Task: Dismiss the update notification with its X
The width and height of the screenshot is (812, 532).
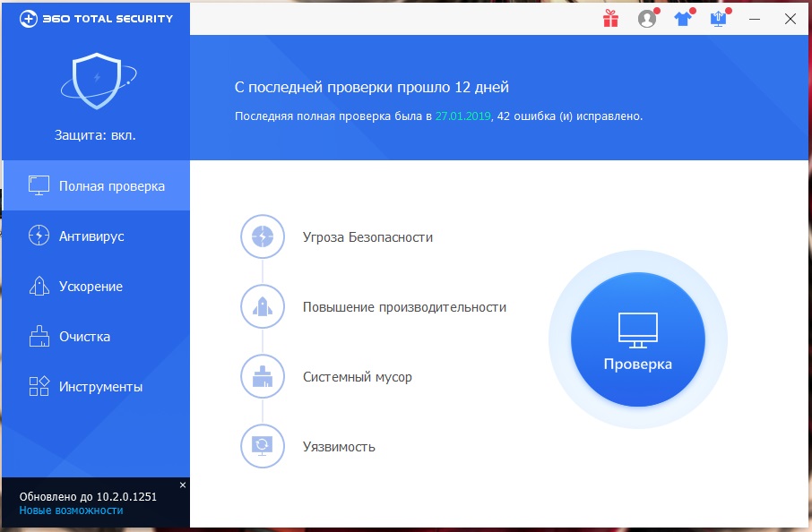Action: (183, 485)
